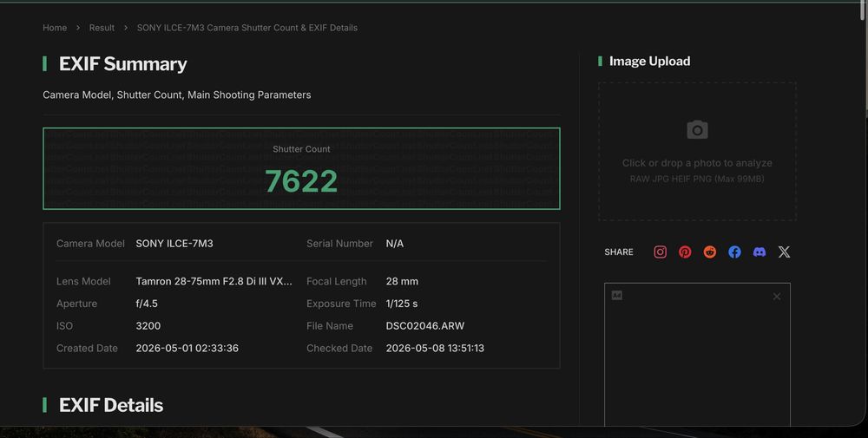Click 'RAW JPG HEIF PNG (Max 99MB)' text
Viewport: 868px width, 438px height.
point(697,180)
